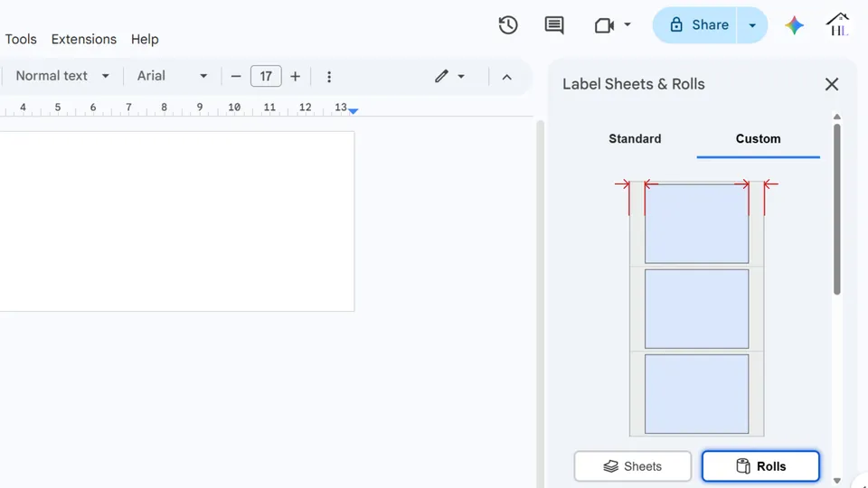Switch to the Custom tab

[x=759, y=139]
